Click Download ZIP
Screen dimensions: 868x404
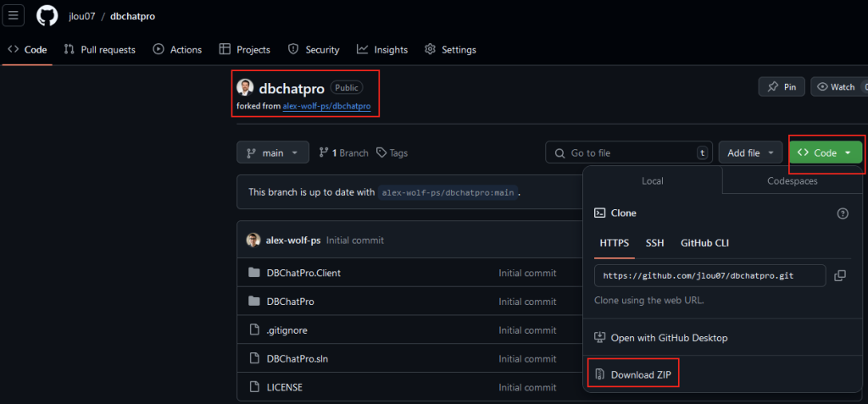tap(632, 374)
